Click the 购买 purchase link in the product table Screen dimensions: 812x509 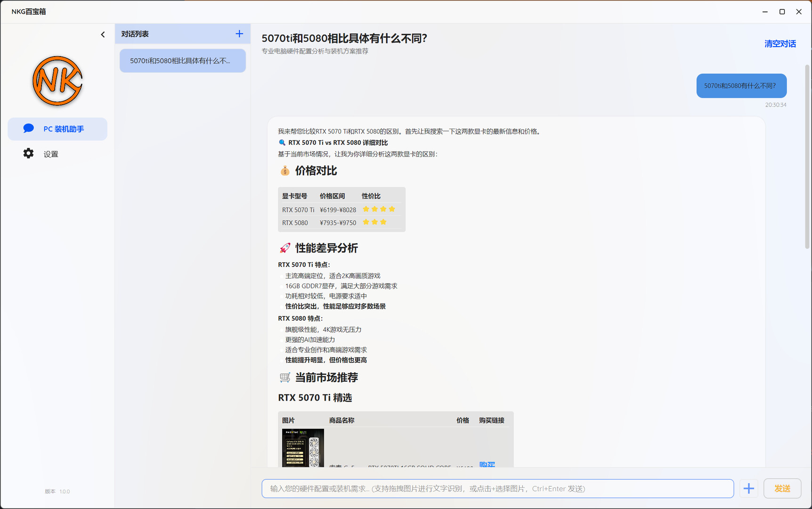[487, 465]
